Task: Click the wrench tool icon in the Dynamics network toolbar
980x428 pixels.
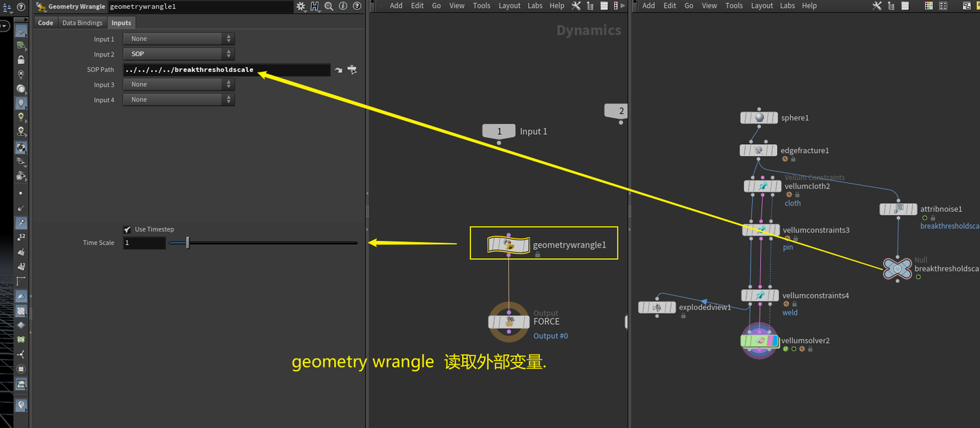Action: click(576, 5)
